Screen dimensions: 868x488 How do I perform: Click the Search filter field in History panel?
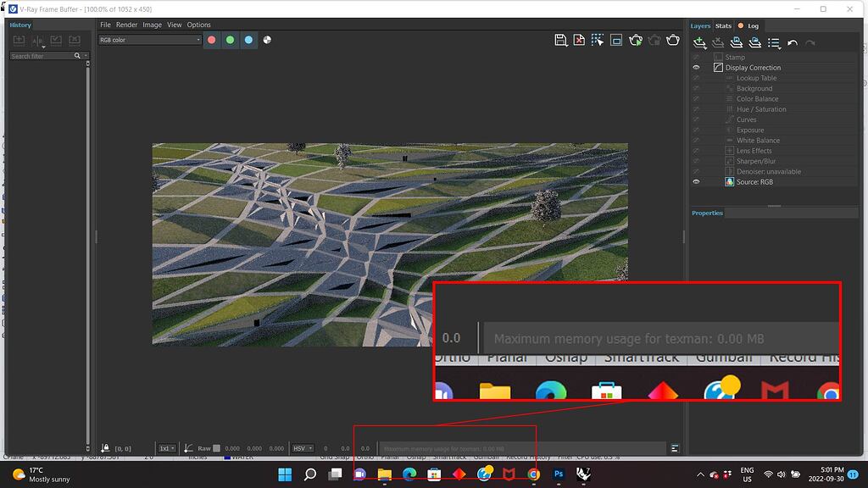42,55
